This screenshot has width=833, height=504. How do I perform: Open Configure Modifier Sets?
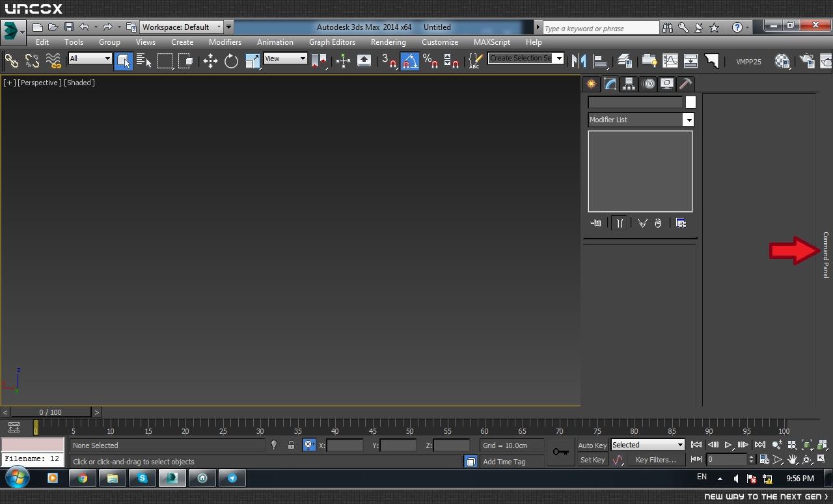click(x=681, y=223)
